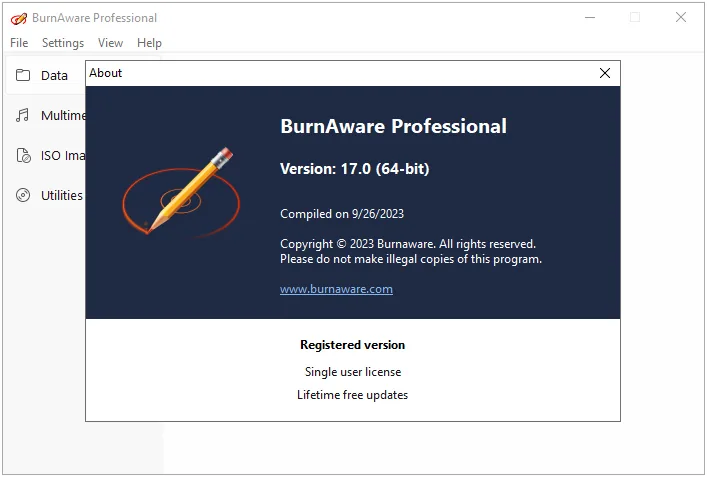The height and width of the screenshot is (477, 707).
Task: Click the Data folder icon in sidebar
Action: (x=23, y=75)
